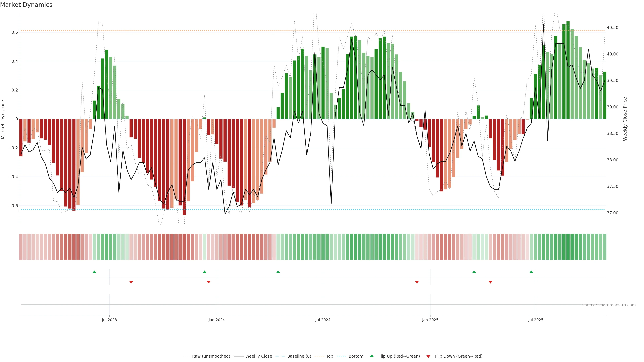
Task: Click the red flip-down marker just before Jan 2025
Action: click(417, 282)
